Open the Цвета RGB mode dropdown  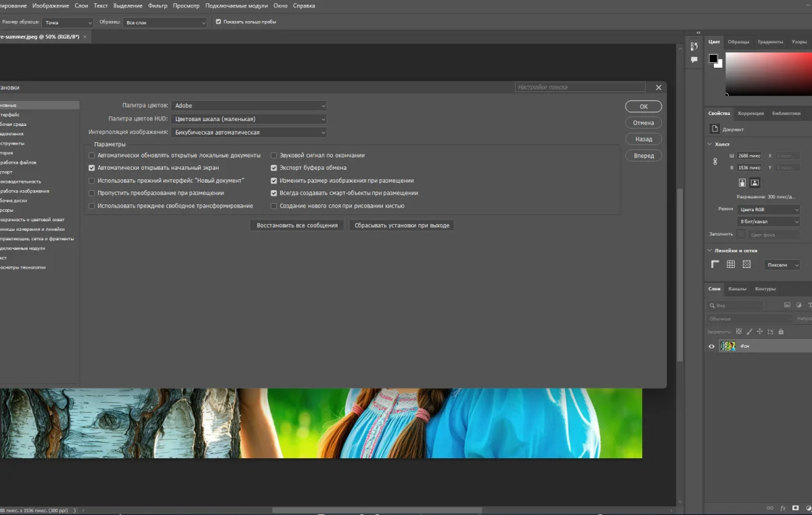click(769, 210)
